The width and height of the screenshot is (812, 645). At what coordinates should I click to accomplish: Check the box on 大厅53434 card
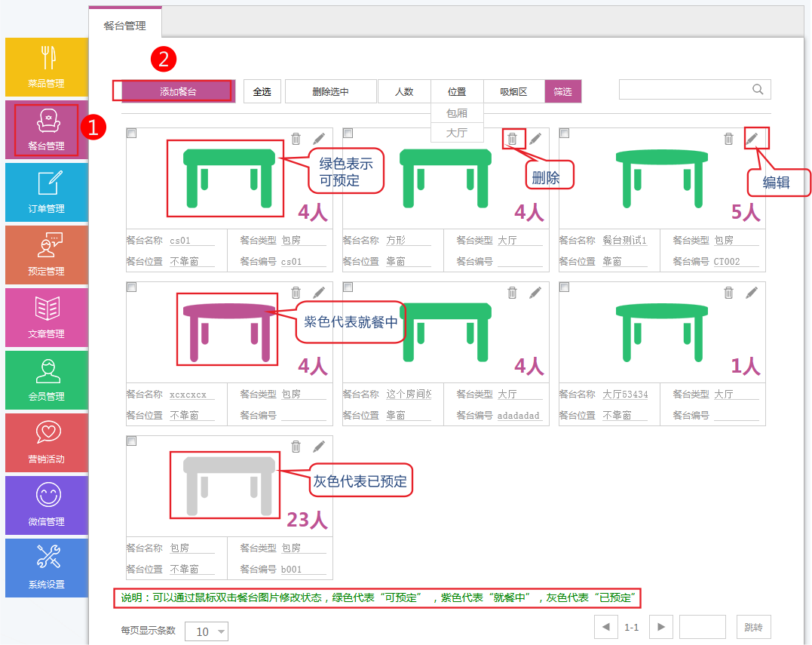tap(565, 287)
